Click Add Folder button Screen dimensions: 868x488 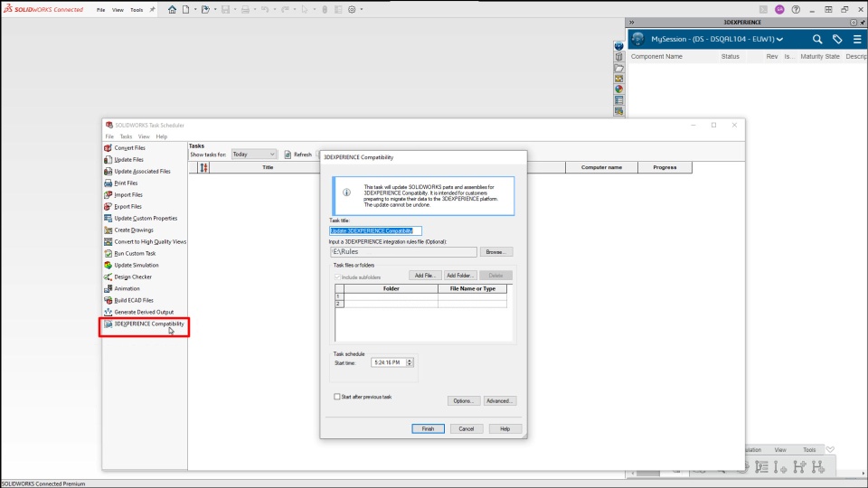point(460,275)
